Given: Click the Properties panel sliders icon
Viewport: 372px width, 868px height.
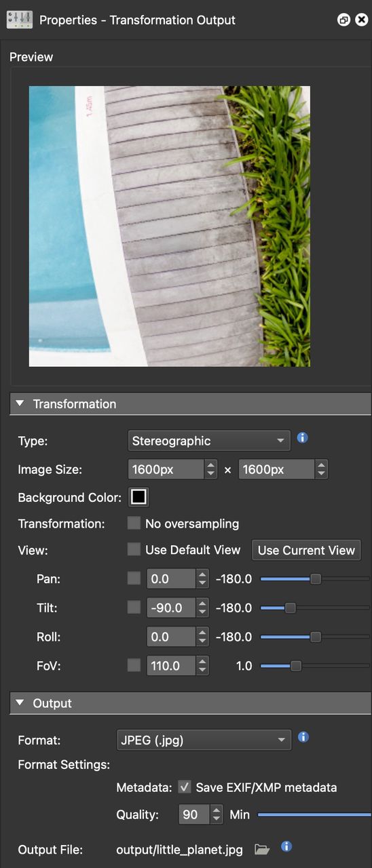Looking at the screenshot, I should click(x=20, y=20).
